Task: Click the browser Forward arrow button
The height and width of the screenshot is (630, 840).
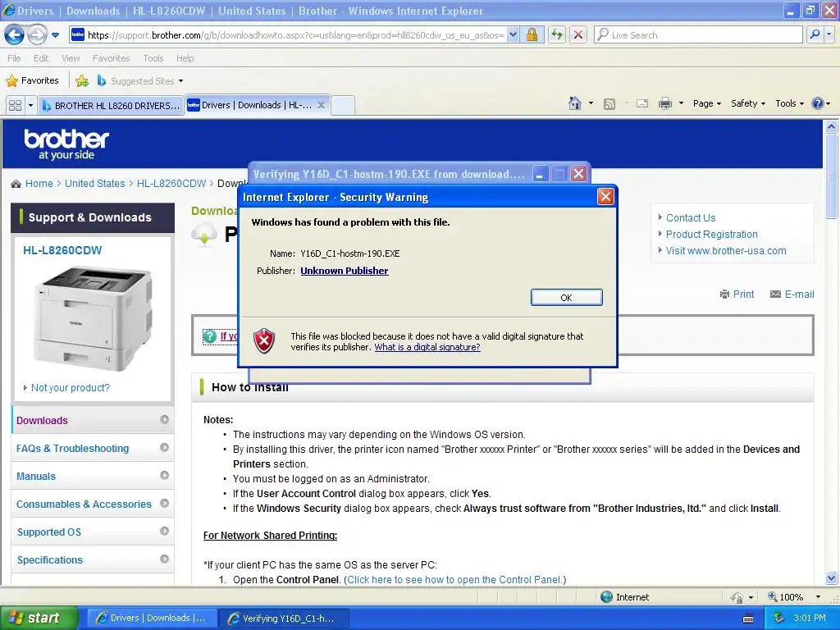Action: coord(37,35)
